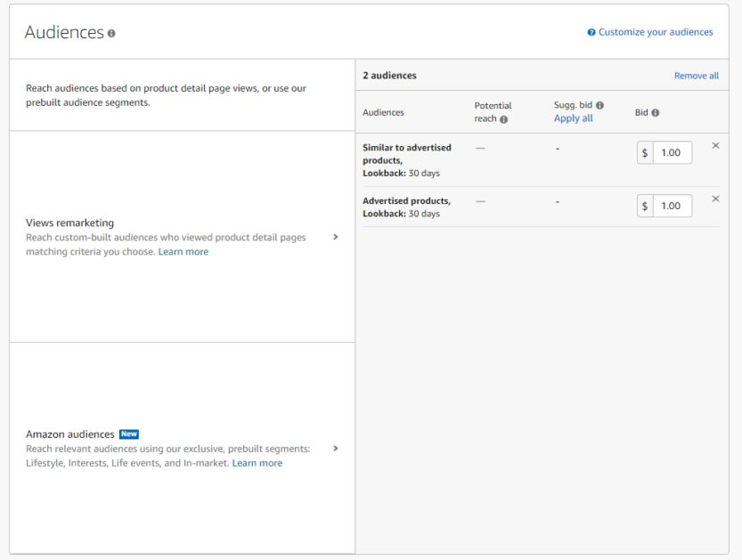Click the Sugg. bid info icon
Image resolution: width=742 pixels, height=560 pixels.
pos(599,105)
